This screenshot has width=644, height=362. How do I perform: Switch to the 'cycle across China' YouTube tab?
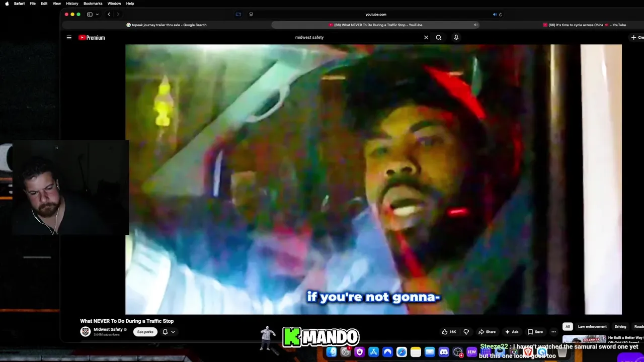coord(585,25)
